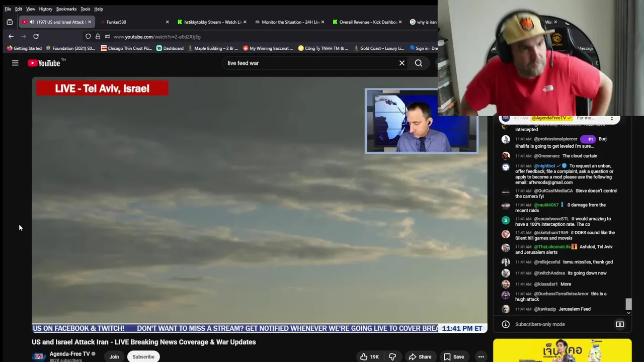This screenshot has width=644, height=362.
Task: Open the My Winning Baccarat bookmark
Action: (268, 48)
